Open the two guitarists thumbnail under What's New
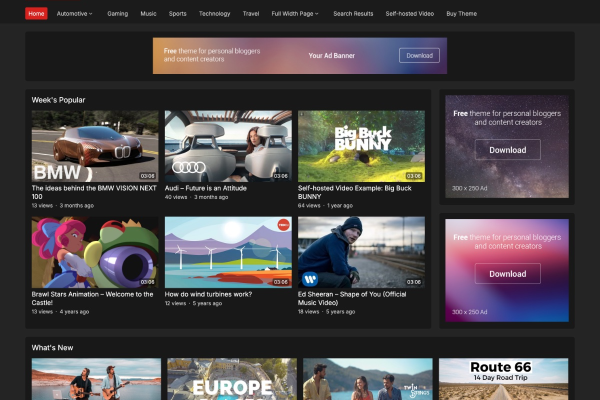600x400 pixels. (96, 379)
